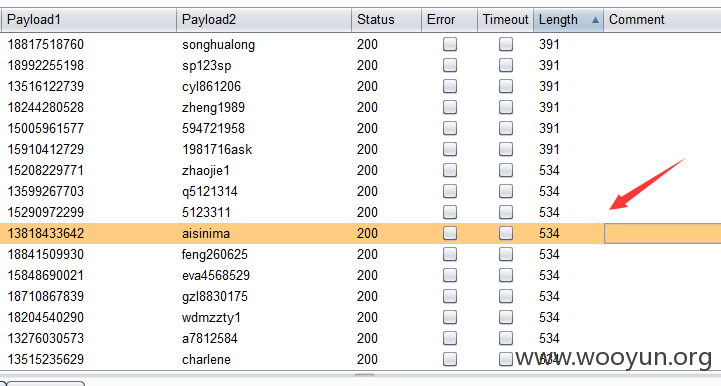721x386 pixels.
Task: Select payload a7812584
Action: (210, 338)
